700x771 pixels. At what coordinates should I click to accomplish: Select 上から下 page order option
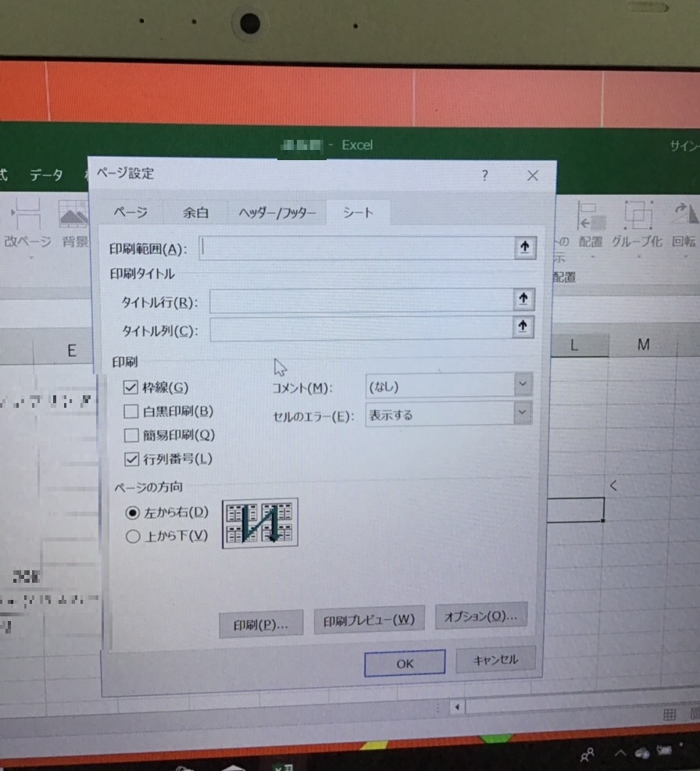pyautogui.click(x=133, y=536)
